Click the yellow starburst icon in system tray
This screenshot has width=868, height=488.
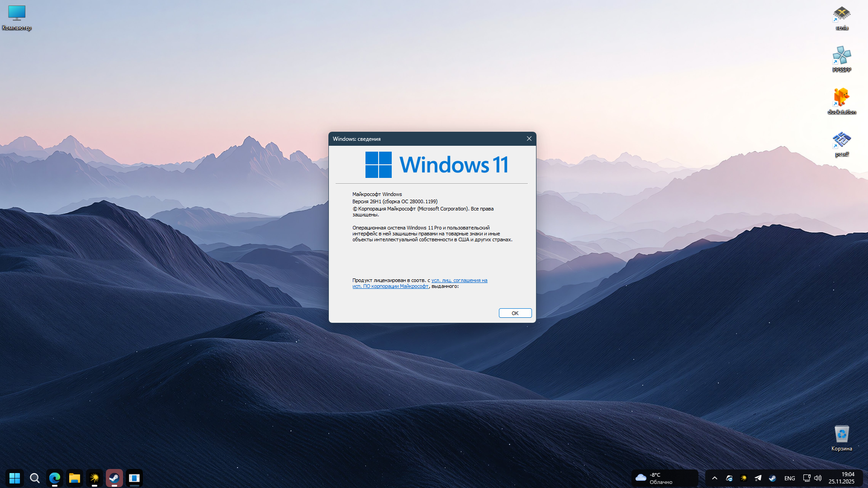(x=744, y=478)
